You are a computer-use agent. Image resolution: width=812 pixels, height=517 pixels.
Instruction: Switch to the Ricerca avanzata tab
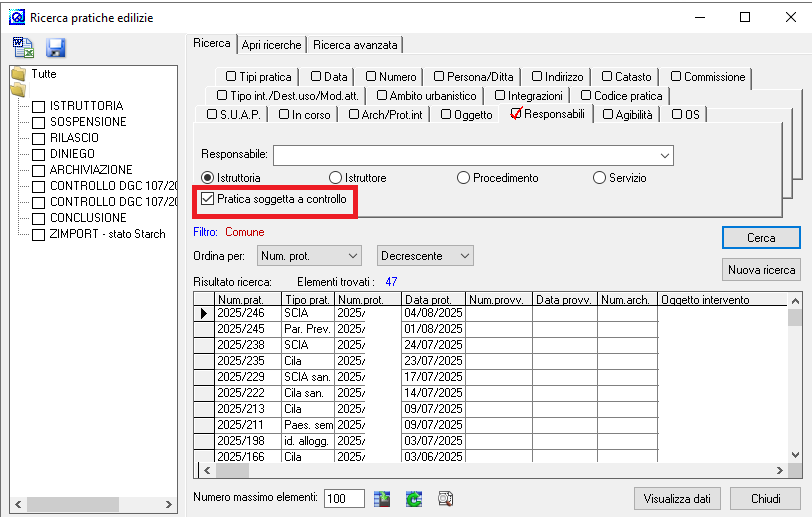(x=355, y=45)
